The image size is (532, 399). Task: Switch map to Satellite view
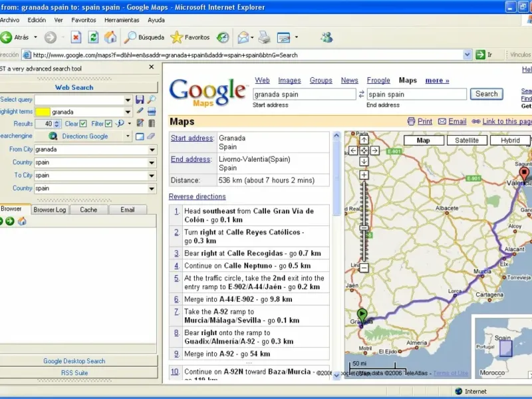467,140
